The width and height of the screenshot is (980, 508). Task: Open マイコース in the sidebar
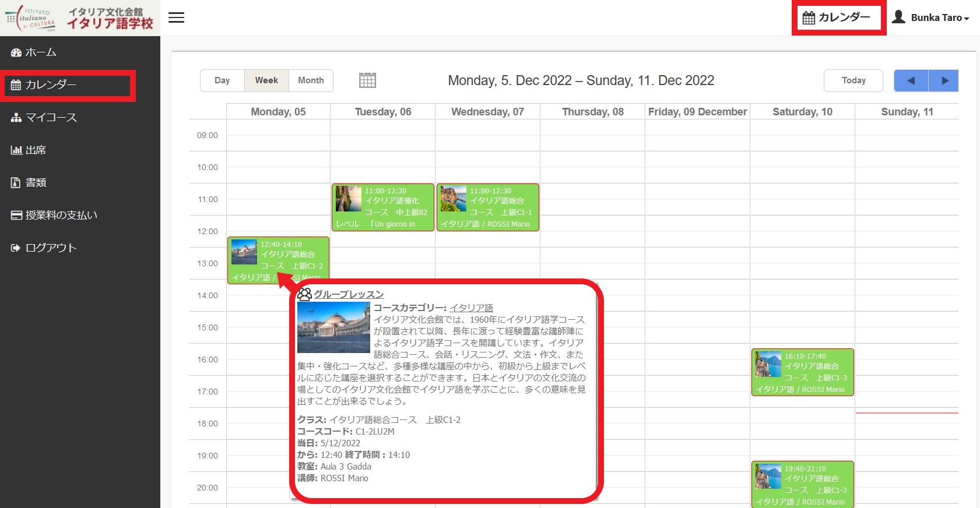coord(51,118)
